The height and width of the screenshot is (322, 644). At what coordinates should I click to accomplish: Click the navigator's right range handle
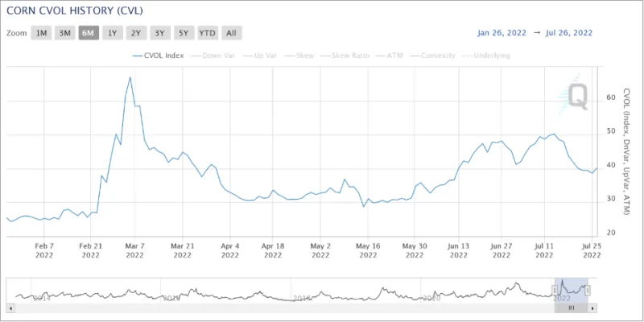[588, 289]
